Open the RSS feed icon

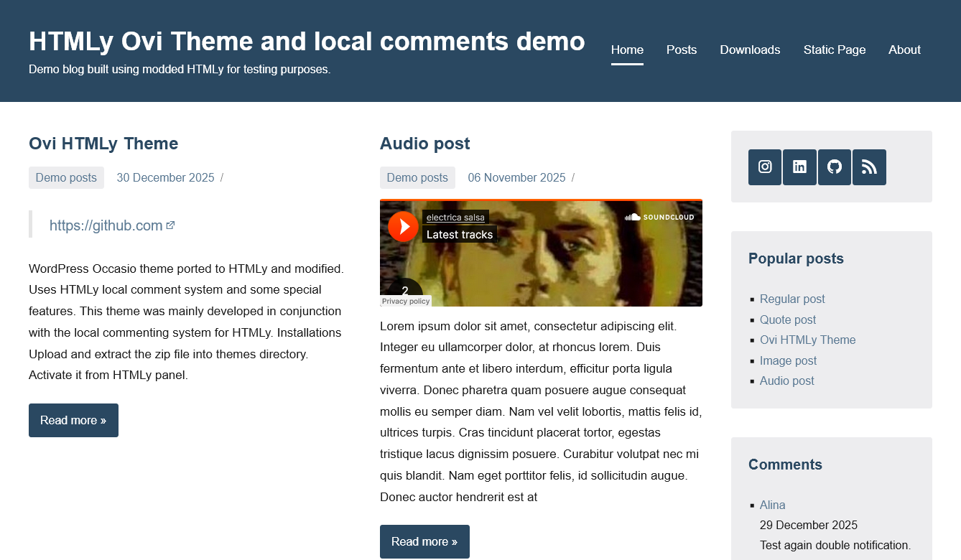(x=869, y=167)
